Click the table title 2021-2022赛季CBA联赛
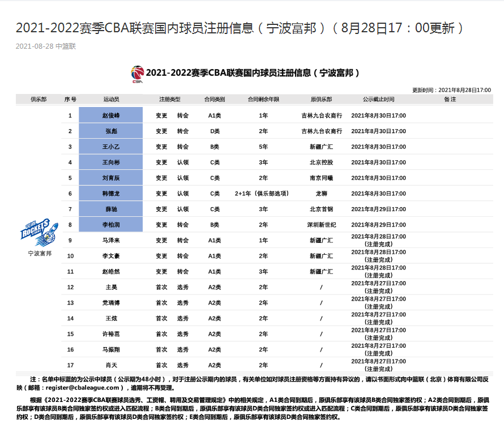This screenshot has height=428, width=504. (x=253, y=73)
